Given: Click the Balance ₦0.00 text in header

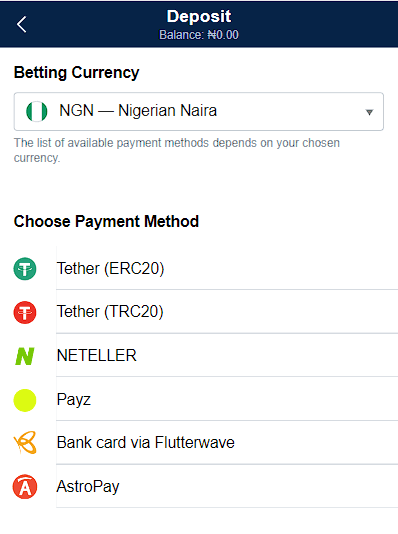Looking at the screenshot, I should (199, 35).
